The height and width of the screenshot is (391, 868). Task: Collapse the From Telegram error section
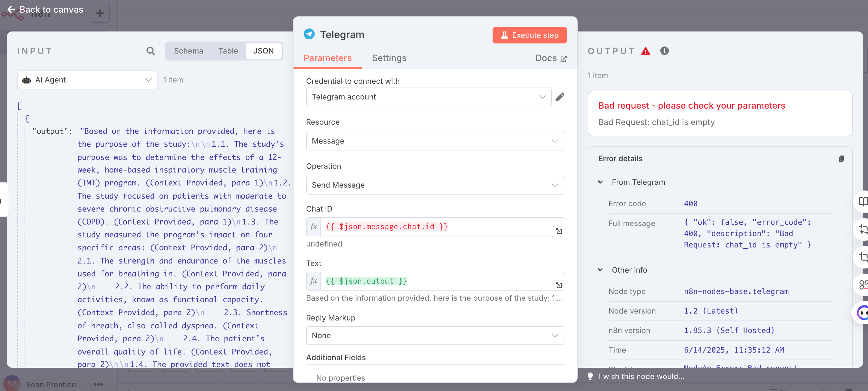point(600,182)
